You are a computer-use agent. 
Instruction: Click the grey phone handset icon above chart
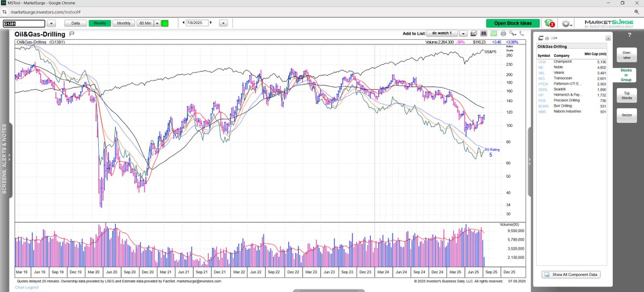point(522,33)
